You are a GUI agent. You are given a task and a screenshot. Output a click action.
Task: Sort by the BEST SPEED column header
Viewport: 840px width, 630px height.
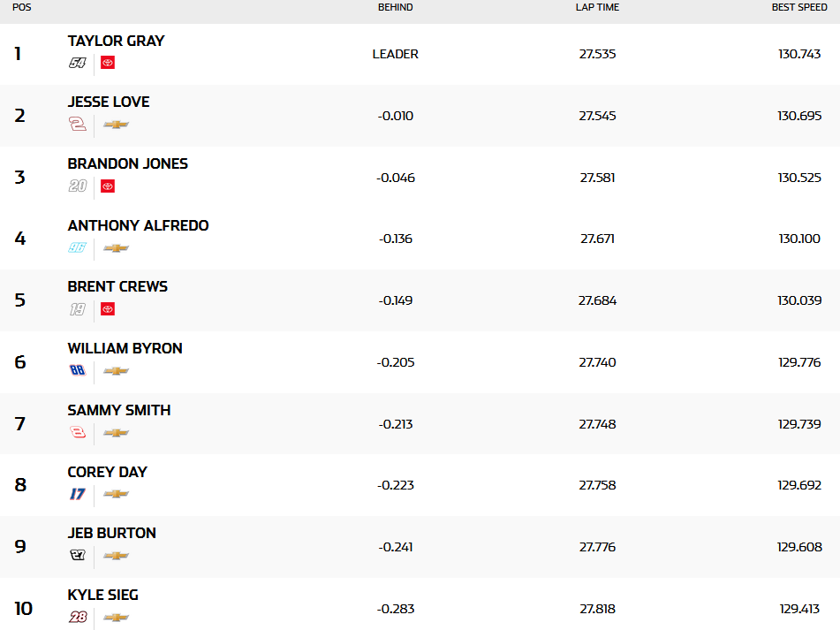pos(799,7)
